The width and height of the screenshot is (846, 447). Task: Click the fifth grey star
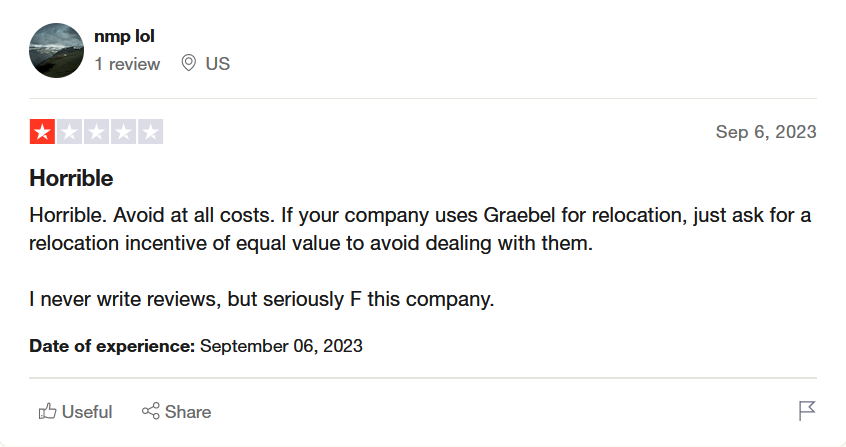pos(151,132)
